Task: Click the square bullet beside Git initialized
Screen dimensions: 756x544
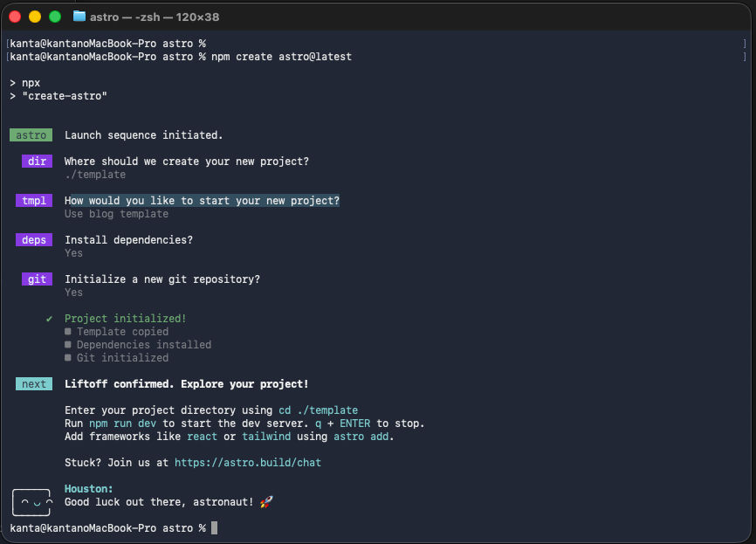Action: click(68, 357)
